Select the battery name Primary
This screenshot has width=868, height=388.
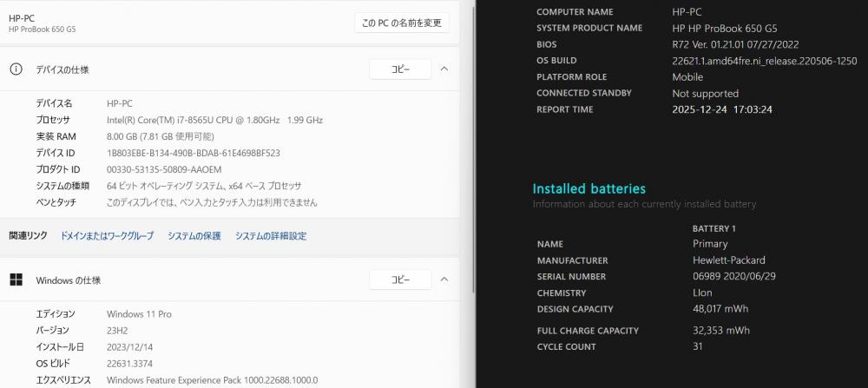click(x=710, y=244)
